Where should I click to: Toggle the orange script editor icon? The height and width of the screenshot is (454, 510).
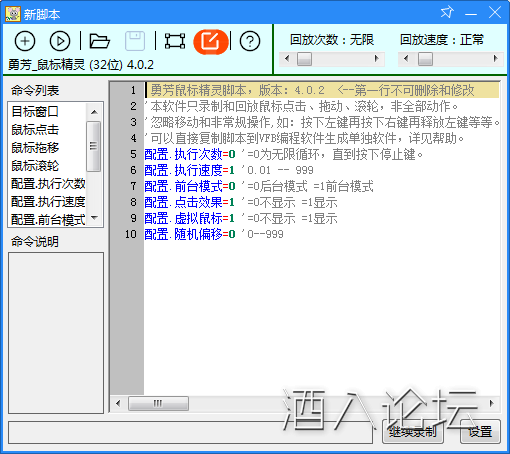click(211, 41)
